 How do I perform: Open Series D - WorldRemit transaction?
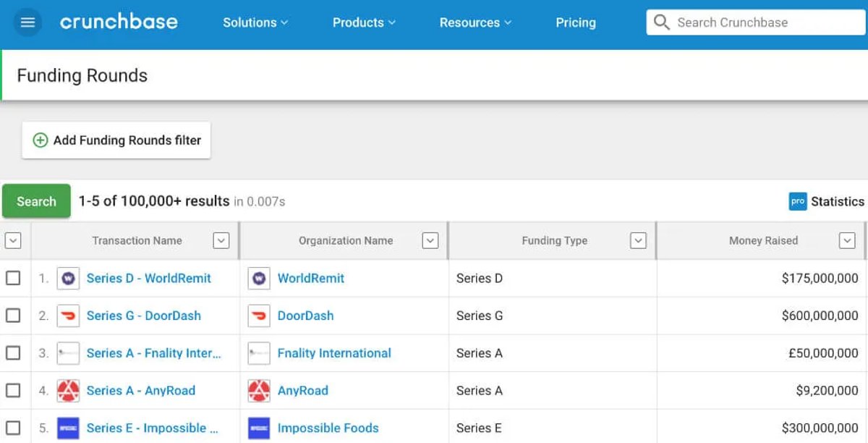149,278
